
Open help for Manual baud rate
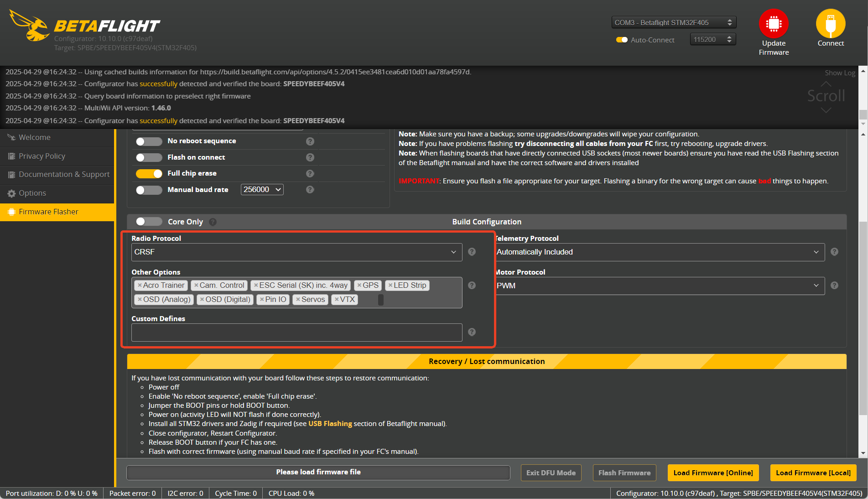[310, 189]
